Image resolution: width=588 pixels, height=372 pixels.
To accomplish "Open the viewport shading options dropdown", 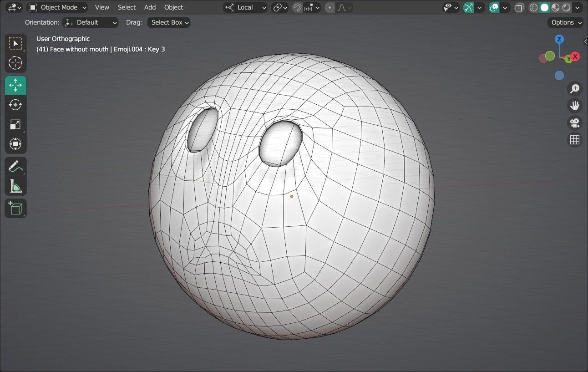I will coord(578,7).
